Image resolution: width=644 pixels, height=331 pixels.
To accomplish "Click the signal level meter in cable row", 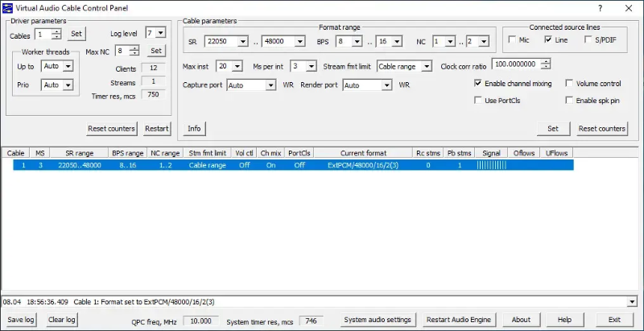I will click(x=491, y=166).
